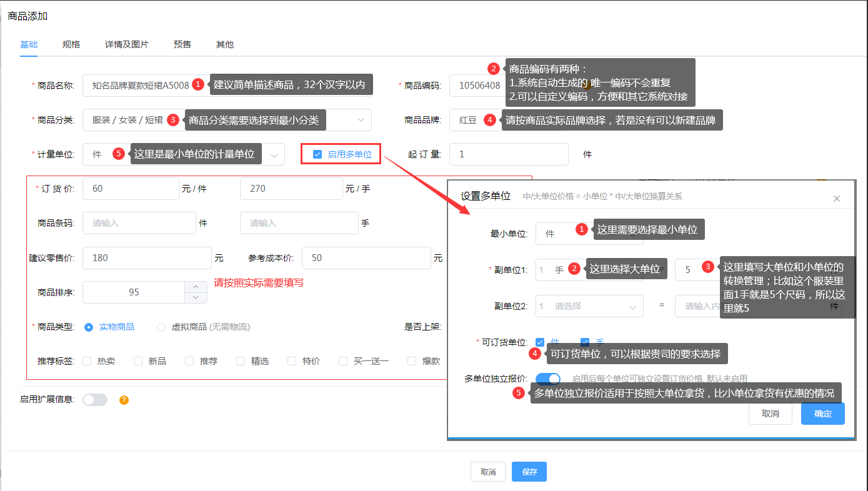Switch to the 规格 tab

71,44
